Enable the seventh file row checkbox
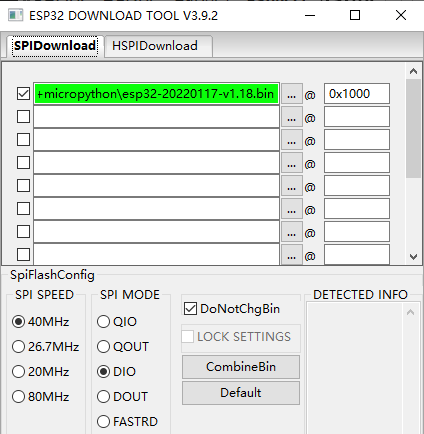The width and height of the screenshot is (424, 434). [x=23, y=232]
